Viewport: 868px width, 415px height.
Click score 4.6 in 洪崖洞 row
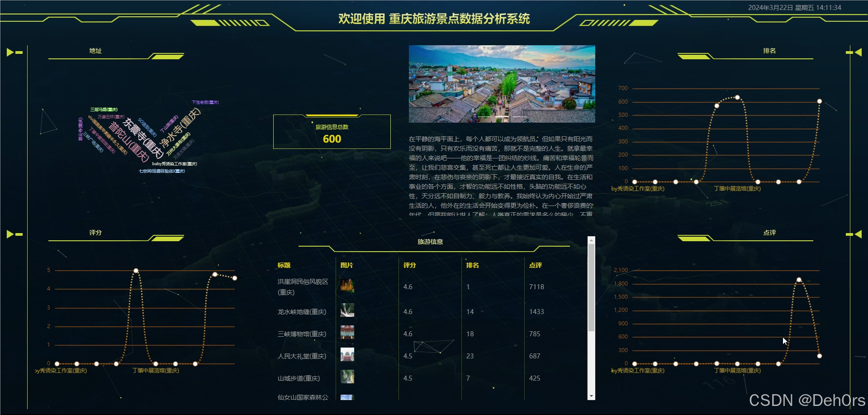(408, 287)
